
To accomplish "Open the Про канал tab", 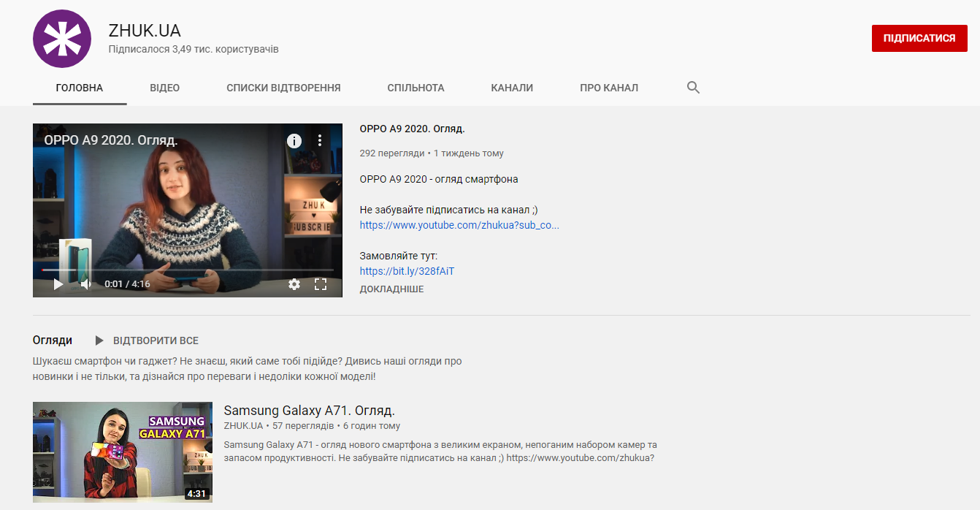I will click(608, 88).
